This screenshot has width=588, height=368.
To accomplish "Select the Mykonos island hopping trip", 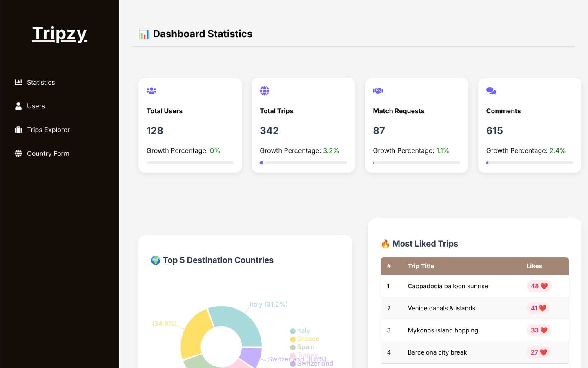I will point(443,330).
